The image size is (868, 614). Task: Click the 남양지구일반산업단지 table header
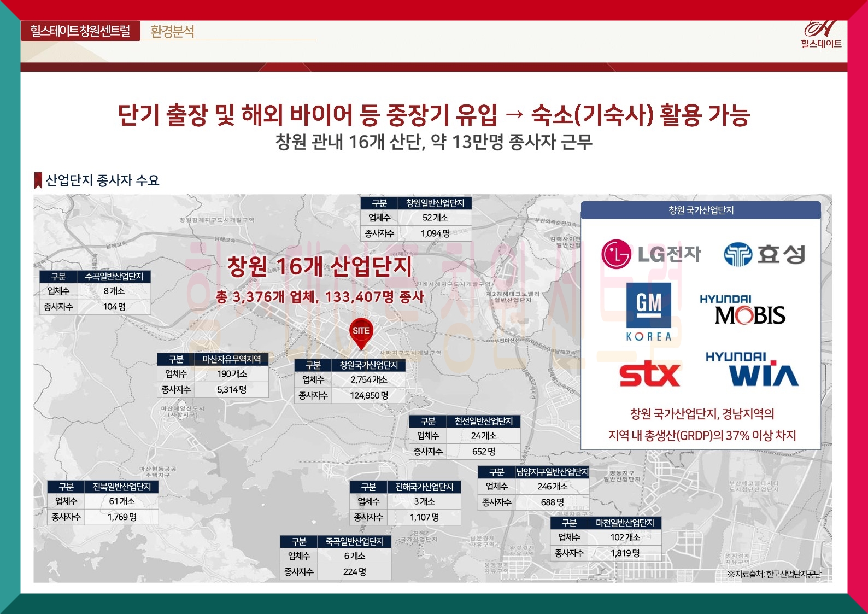point(552,472)
